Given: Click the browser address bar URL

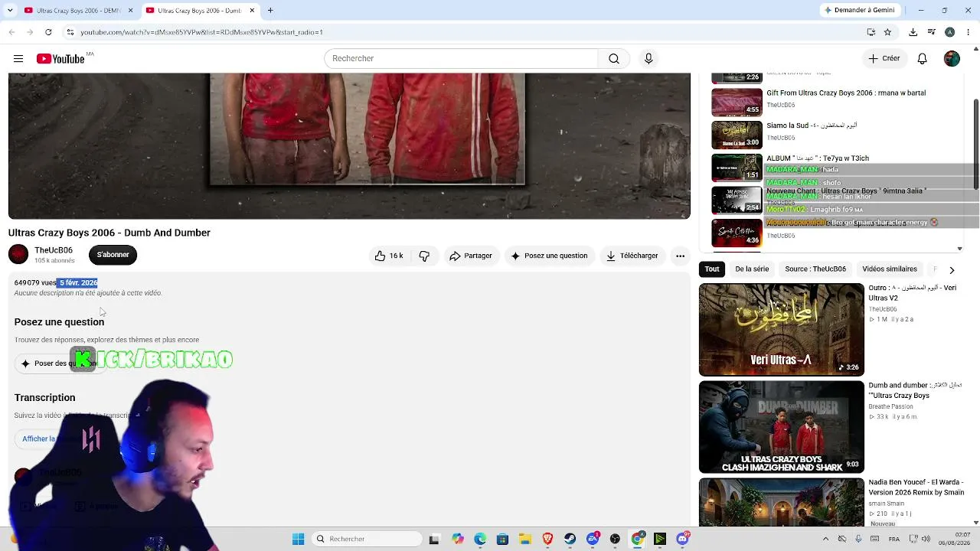Looking at the screenshot, I should 202,32.
